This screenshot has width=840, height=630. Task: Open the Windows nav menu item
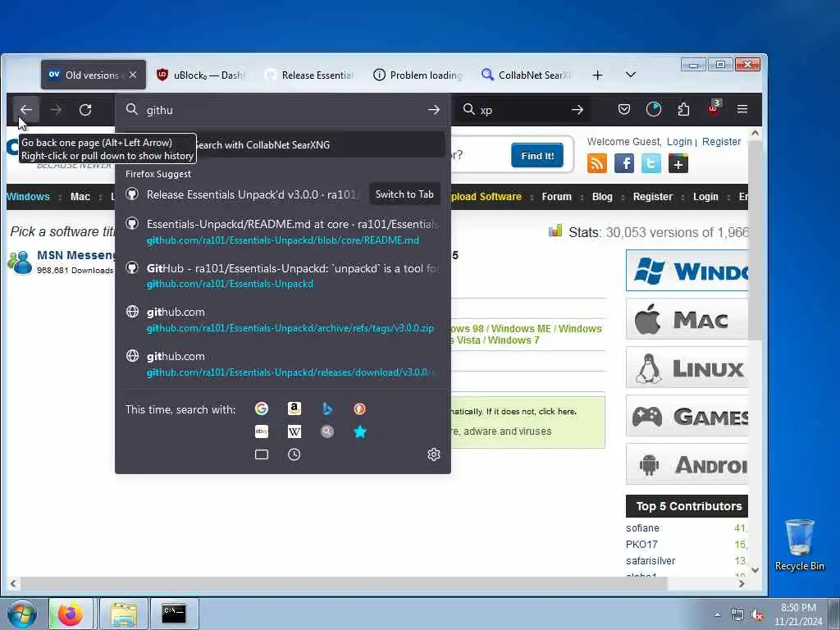pos(28,197)
